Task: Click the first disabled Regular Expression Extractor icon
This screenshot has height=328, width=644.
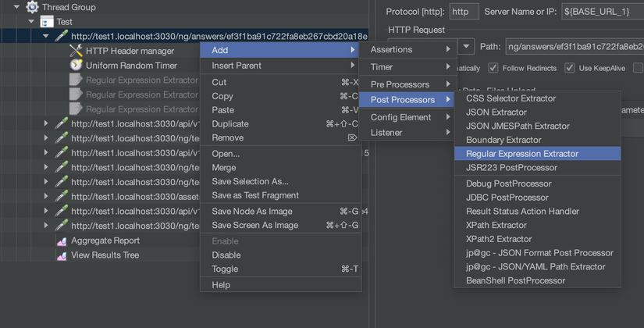Action: click(76, 80)
